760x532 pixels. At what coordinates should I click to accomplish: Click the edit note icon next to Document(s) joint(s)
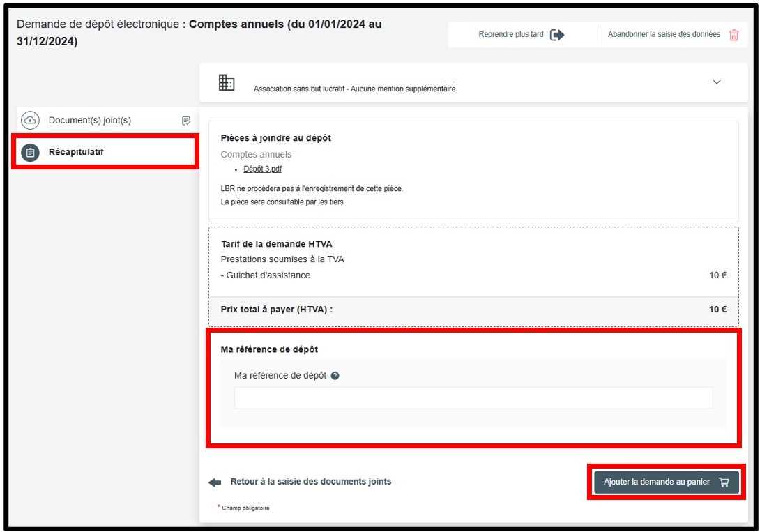click(x=186, y=121)
